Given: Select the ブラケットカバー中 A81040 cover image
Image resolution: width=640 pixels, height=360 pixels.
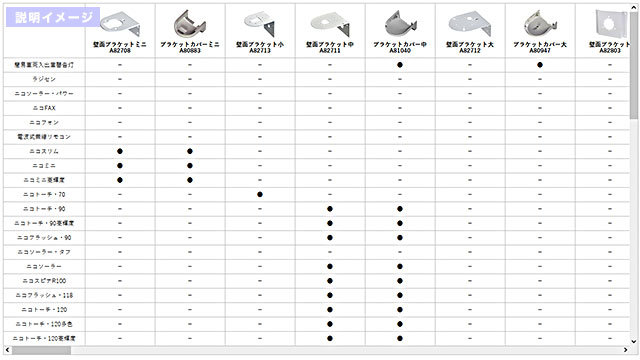Looking at the screenshot, I should [400, 24].
